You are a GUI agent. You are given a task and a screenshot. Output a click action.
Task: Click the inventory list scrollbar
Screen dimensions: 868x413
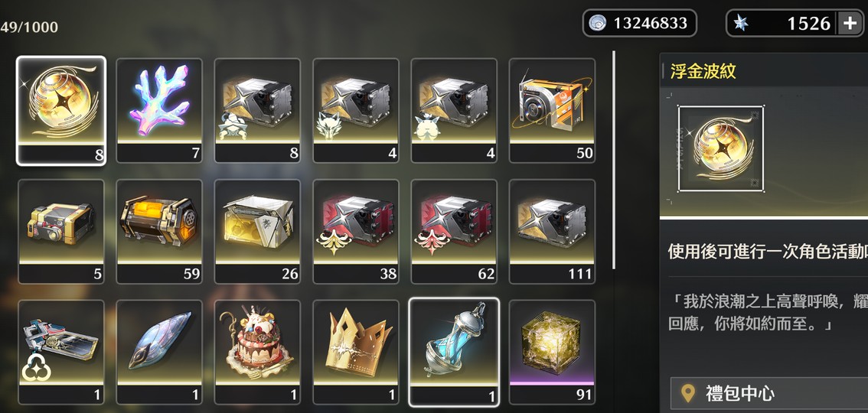(613, 161)
